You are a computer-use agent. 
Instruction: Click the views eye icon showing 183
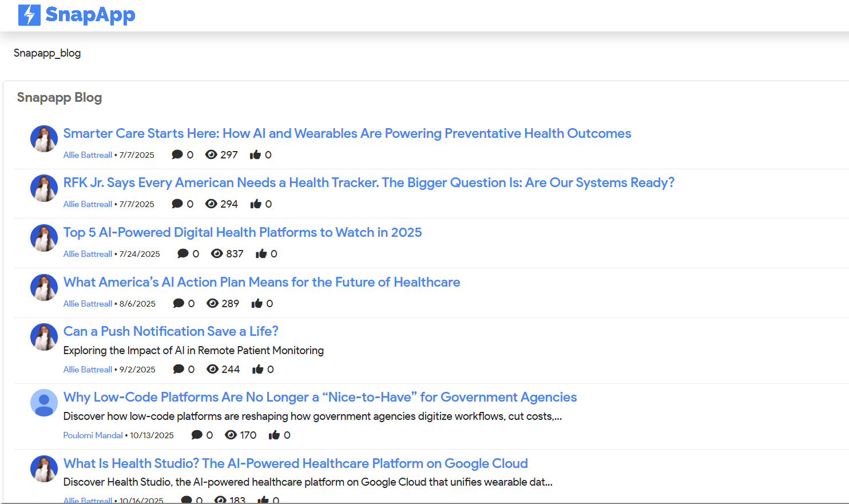pyautogui.click(x=220, y=500)
